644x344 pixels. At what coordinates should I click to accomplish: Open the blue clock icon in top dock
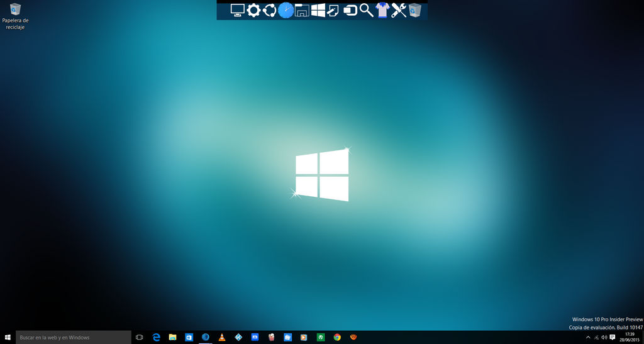coord(286,10)
